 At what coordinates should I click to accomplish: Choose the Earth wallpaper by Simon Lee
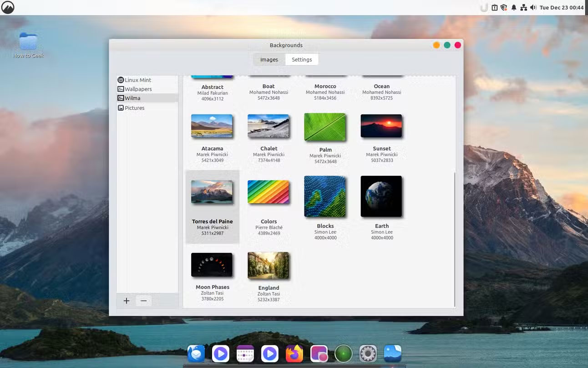coord(381,196)
